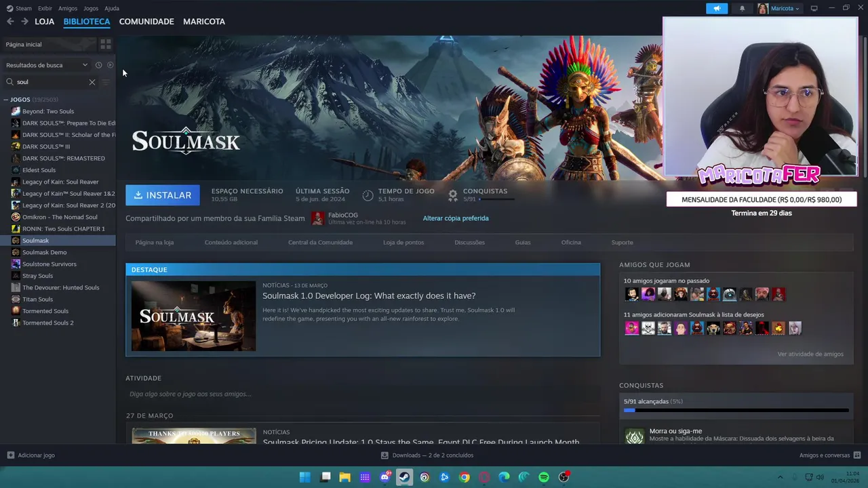Click the INSTALAR button
The width and height of the screenshot is (868, 488).
[163, 195]
